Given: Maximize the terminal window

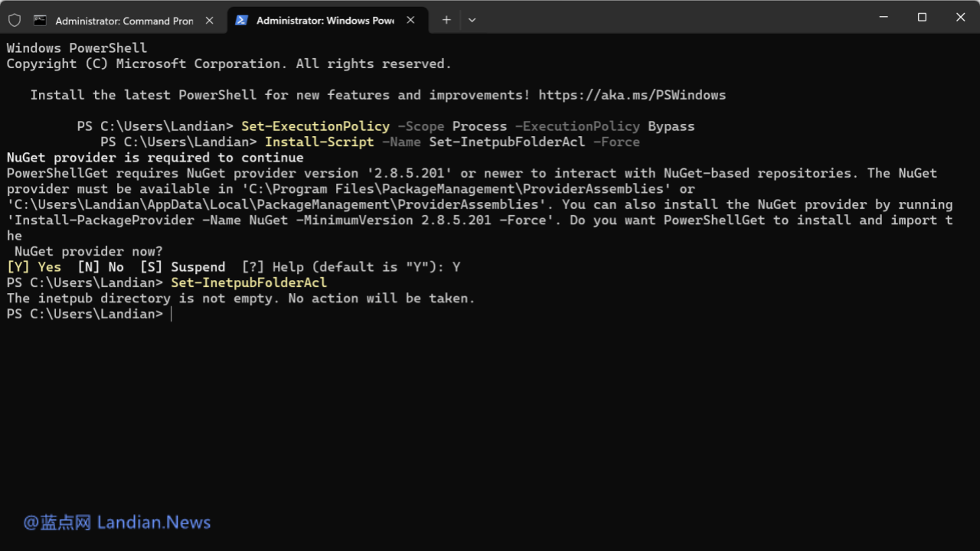Looking at the screenshot, I should click(x=922, y=17).
